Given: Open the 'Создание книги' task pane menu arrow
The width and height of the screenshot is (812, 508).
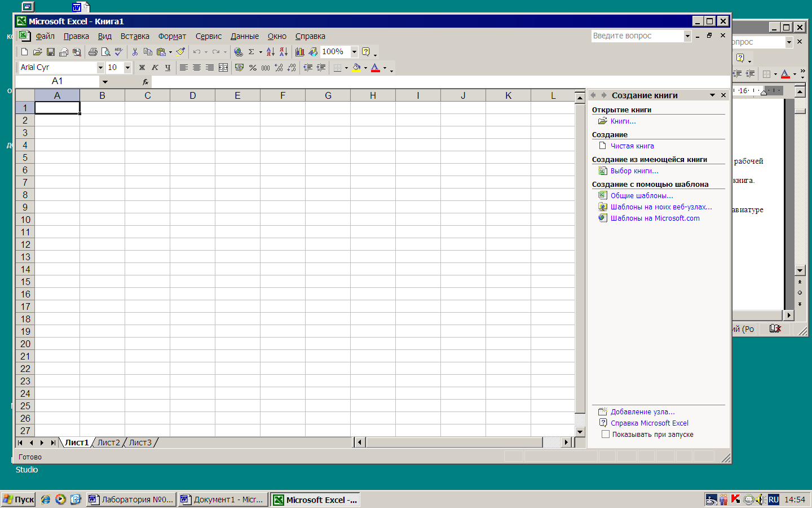Looking at the screenshot, I should pos(712,95).
